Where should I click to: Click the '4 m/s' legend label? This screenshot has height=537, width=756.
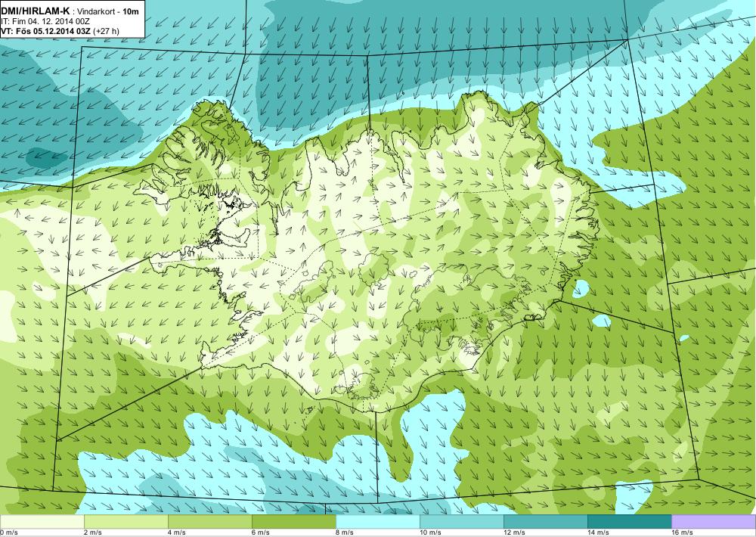[177, 532]
